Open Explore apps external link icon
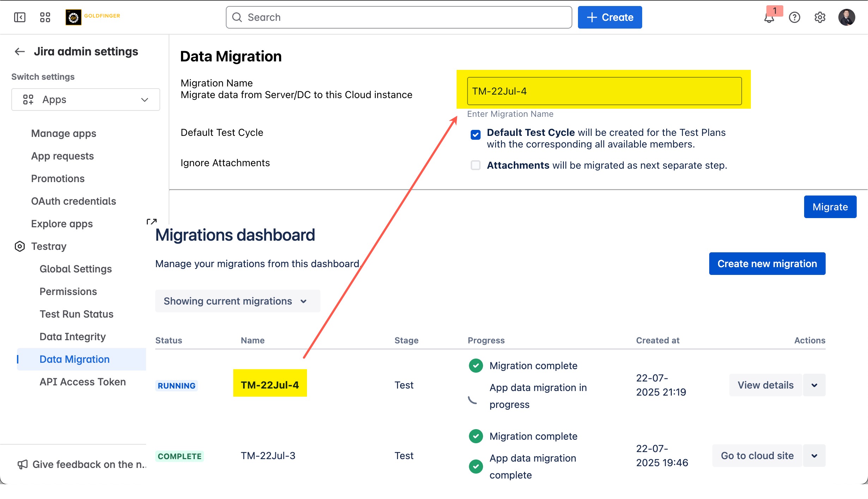The height and width of the screenshot is (499, 868). point(152,222)
